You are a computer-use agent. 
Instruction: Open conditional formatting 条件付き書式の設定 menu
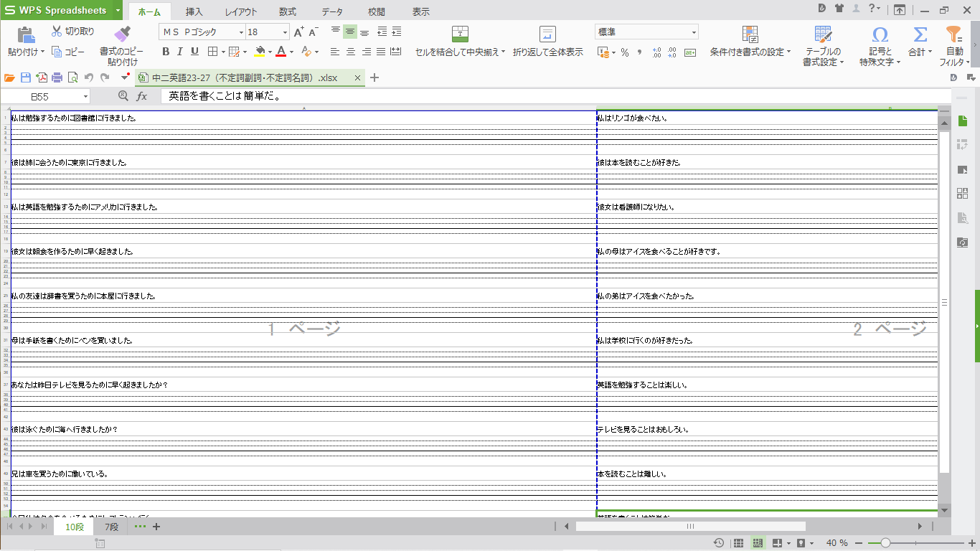point(750,43)
